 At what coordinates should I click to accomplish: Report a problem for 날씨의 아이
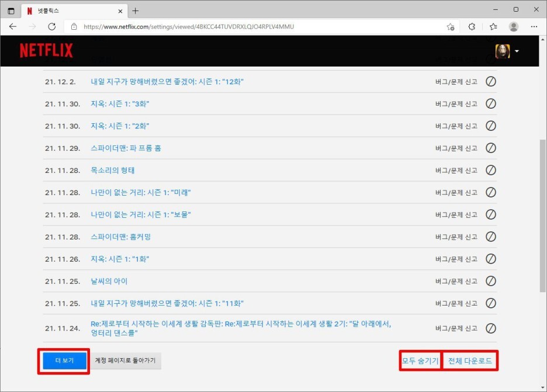[x=456, y=281]
